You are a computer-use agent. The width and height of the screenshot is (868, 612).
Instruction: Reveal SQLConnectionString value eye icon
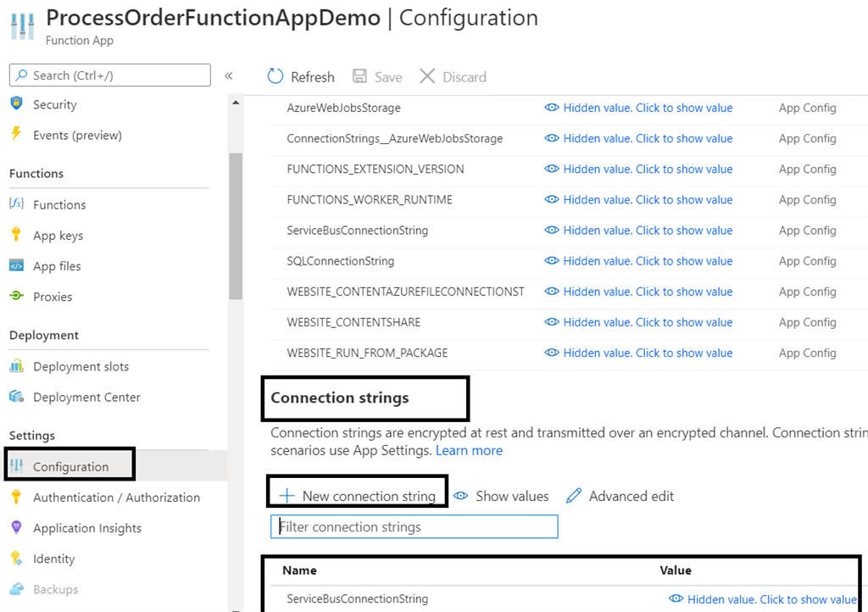(x=551, y=260)
